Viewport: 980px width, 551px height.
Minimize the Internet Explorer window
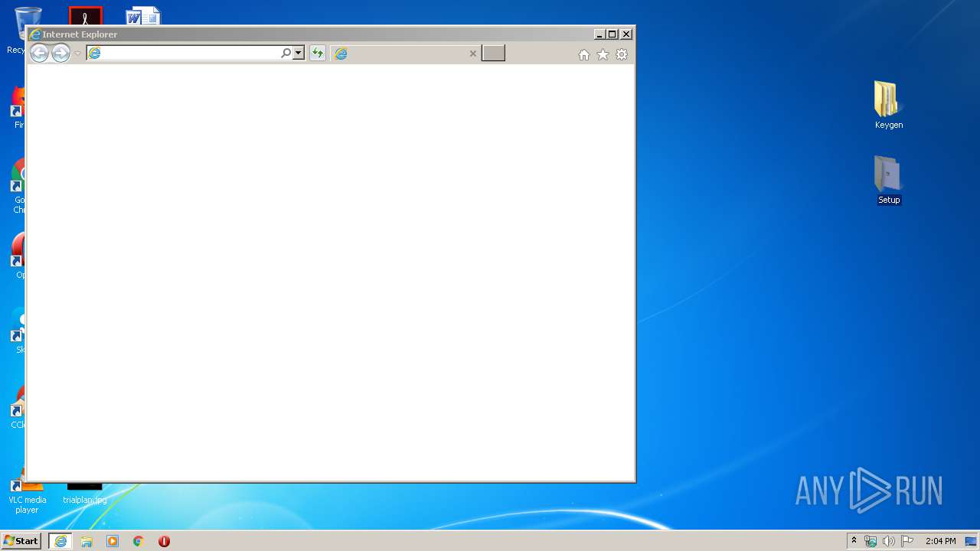pyautogui.click(x=599, y=34)
